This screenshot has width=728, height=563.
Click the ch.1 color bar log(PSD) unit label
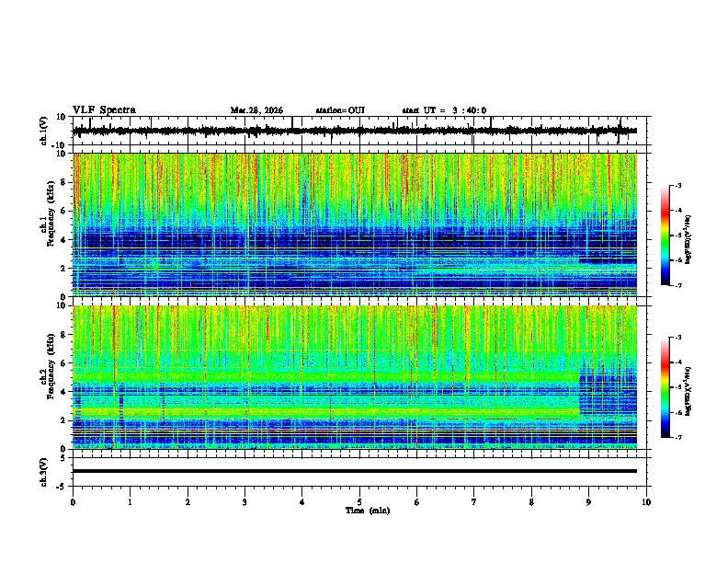coord(688,239)
